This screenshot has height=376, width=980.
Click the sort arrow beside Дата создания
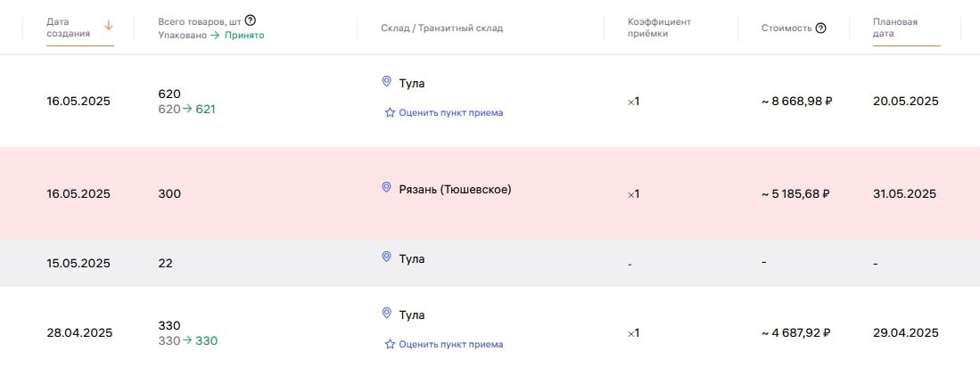pyautogui.click(x=109, y=26)
